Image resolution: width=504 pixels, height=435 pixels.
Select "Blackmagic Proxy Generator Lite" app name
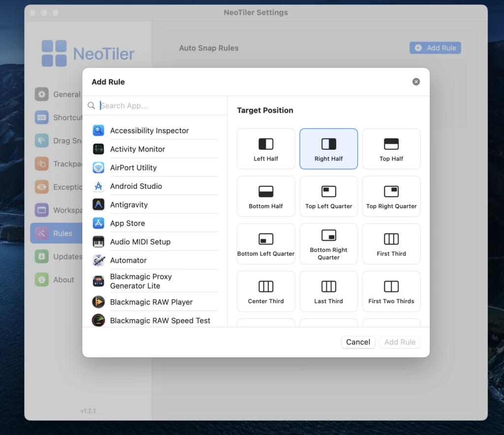tap(141, 281)
